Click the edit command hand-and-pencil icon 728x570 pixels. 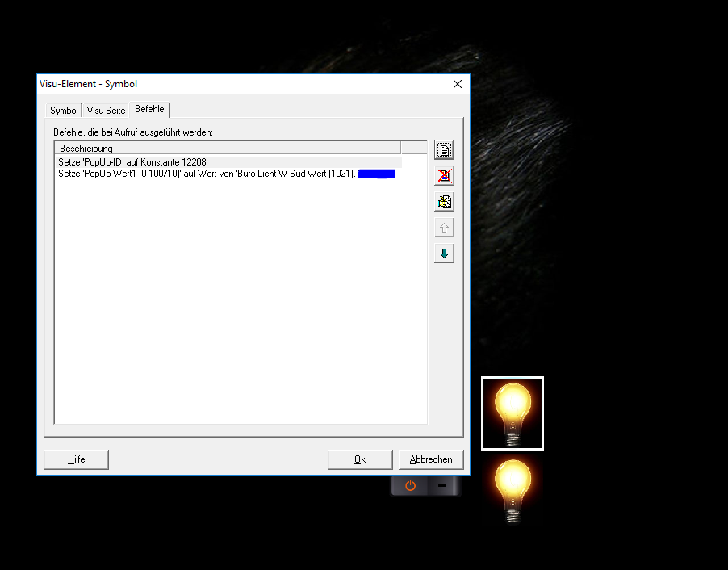(444, 201)
